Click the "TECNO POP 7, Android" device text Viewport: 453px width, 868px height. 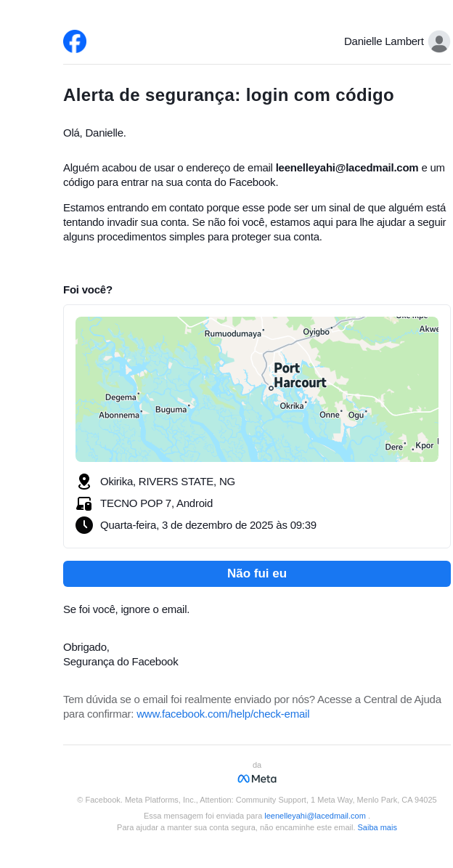pos(156,503)
